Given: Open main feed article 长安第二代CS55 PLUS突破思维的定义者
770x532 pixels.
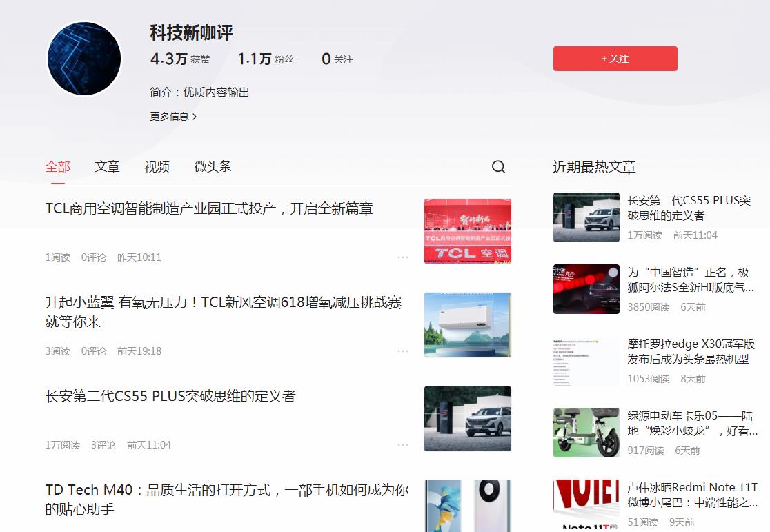Looking at the screenshot, I should click(x=170, y=397).
